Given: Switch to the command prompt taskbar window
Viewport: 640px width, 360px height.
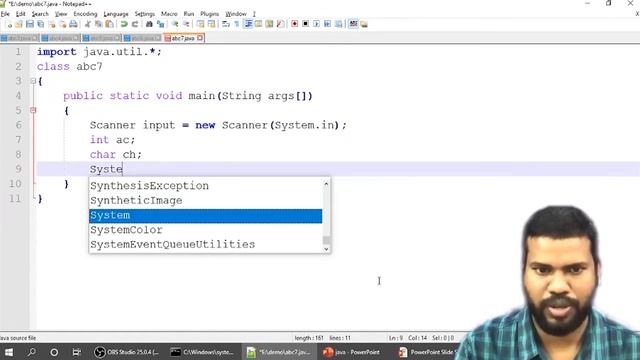Looking at the screenshot, I should pos(202,352).
